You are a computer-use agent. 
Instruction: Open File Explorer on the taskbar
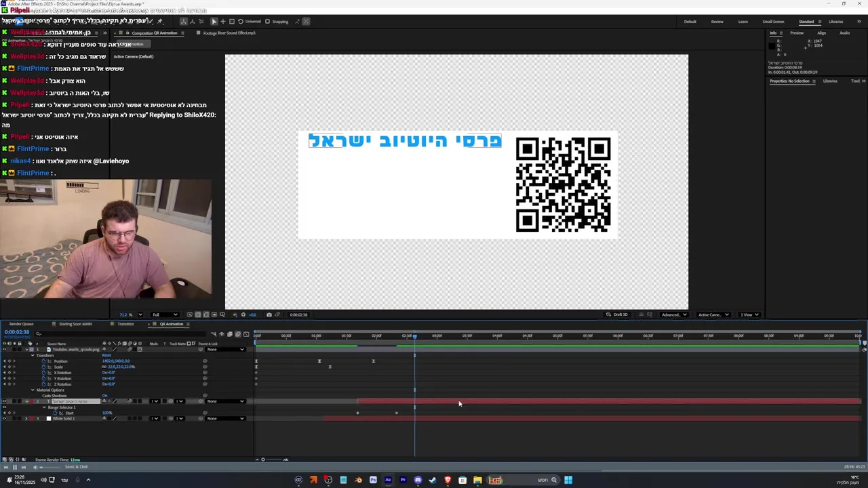click(477, 480)
